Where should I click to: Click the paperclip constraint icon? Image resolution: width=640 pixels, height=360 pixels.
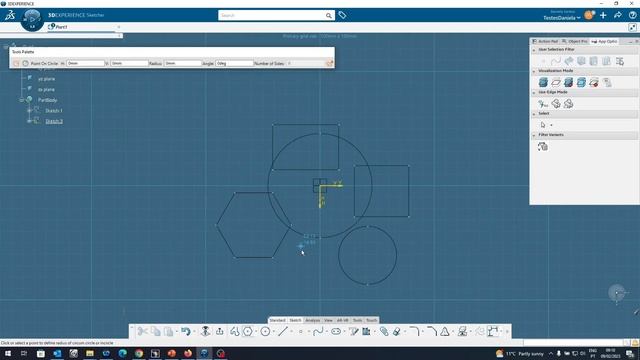coord(384,331)
